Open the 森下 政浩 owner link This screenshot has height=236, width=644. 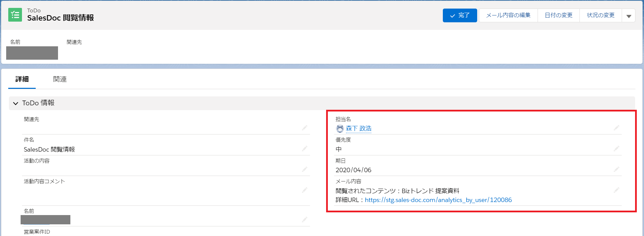358,129
